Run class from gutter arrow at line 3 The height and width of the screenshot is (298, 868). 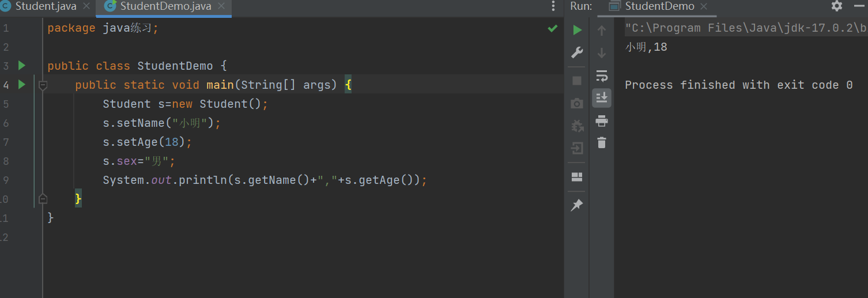(22, 66)
